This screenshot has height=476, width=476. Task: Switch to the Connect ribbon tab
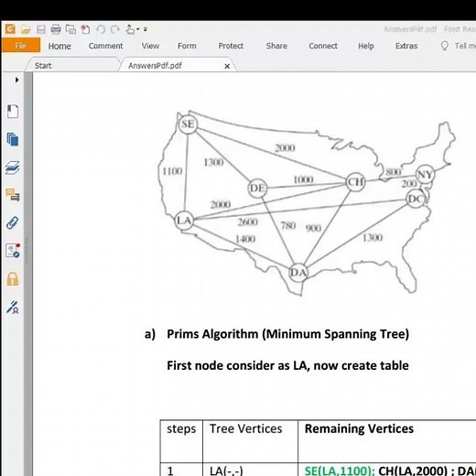coord(323,46)
